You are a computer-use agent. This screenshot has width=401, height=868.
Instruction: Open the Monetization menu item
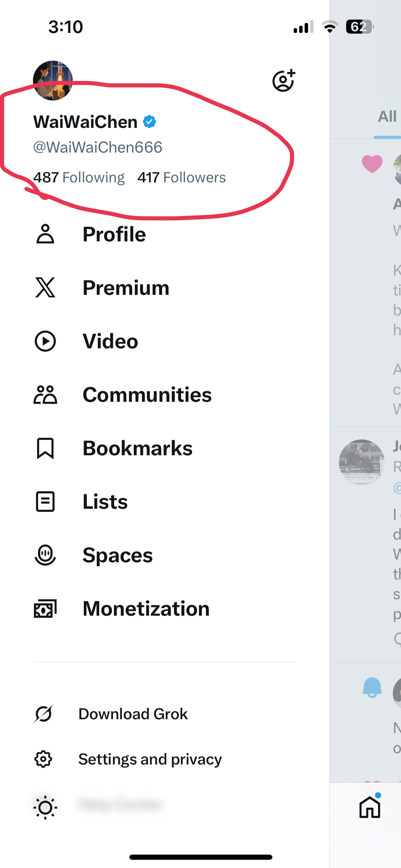click(146, 609)
